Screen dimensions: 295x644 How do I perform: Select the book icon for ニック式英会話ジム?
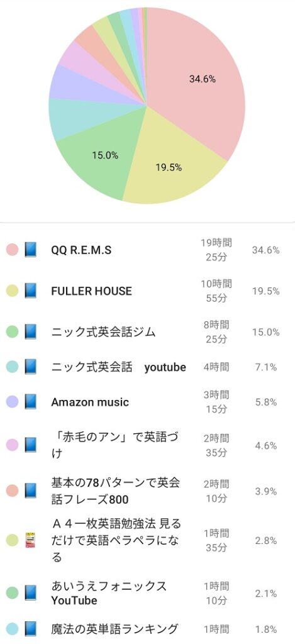pyautogui.click(x=30, y=331)
